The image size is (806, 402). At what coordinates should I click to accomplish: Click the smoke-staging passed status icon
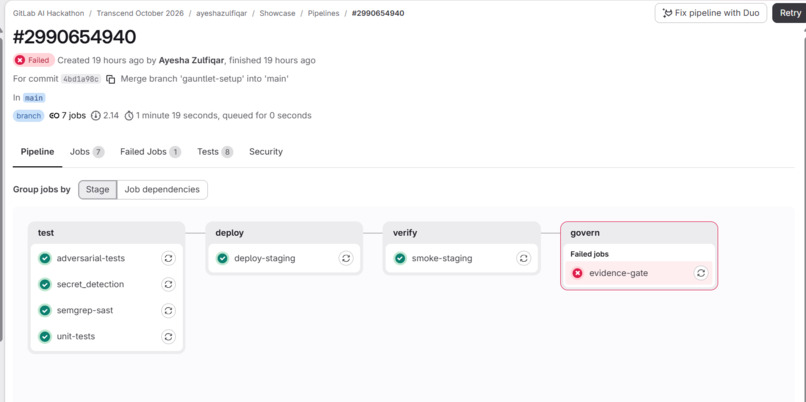click(400, 258)
